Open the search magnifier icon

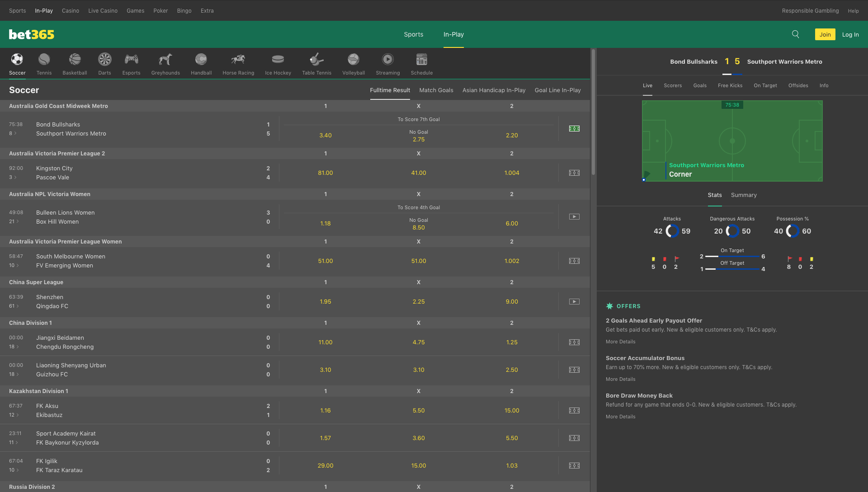pos(796,34)
